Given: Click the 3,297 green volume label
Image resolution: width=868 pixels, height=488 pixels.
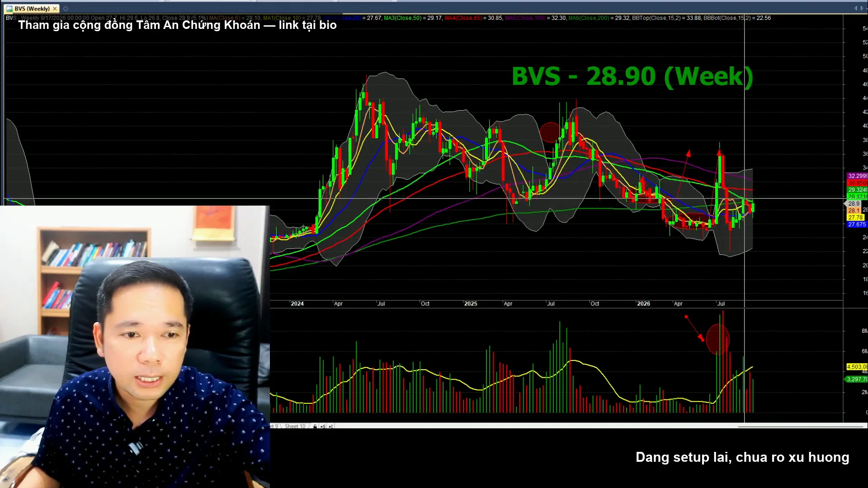Looking at the screenshot, I should pos(856,379).
